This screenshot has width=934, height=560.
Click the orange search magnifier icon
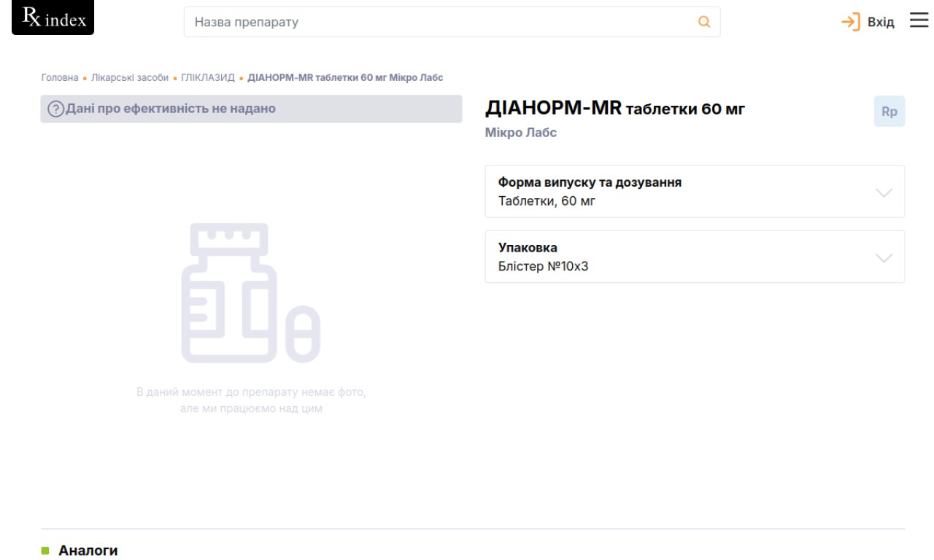click(704, 22)
